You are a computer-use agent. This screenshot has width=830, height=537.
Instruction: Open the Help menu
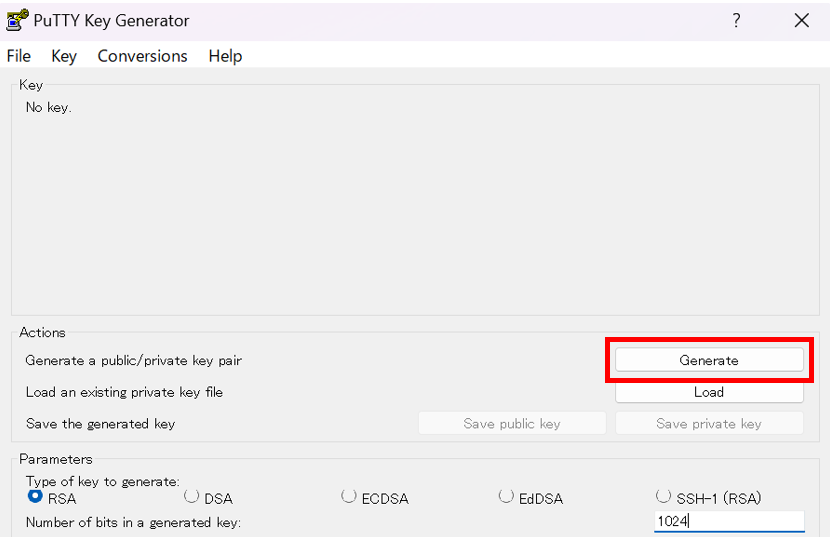tap(225, 56)
